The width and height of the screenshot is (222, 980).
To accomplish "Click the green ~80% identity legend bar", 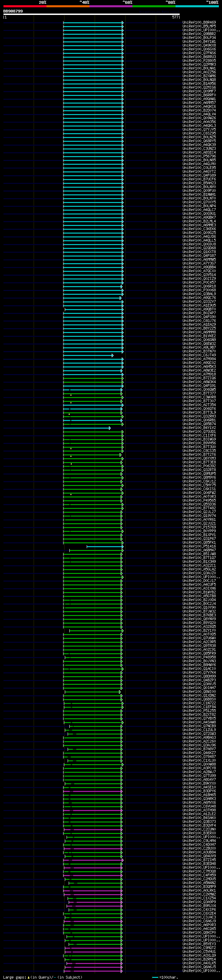I will click(x=154, y=7).
